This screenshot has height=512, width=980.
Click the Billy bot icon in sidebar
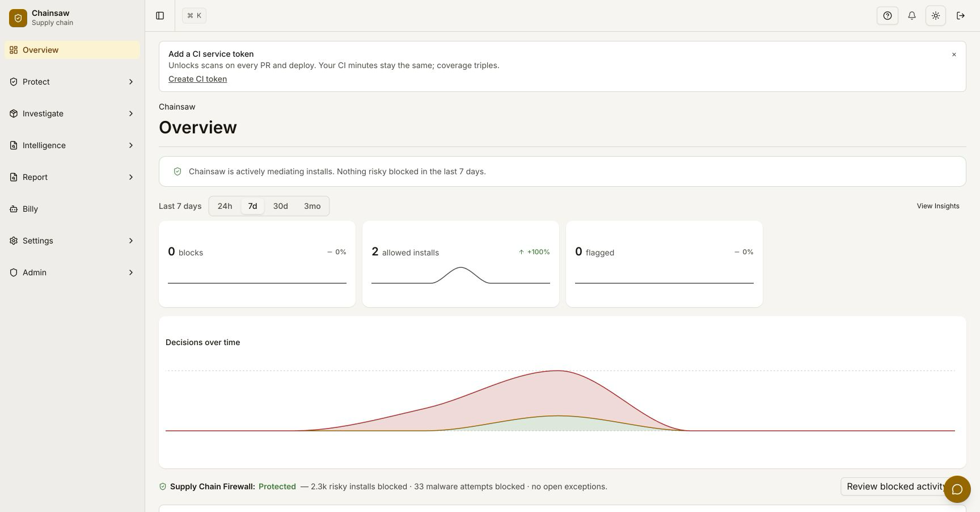click(x=14, y=209)
